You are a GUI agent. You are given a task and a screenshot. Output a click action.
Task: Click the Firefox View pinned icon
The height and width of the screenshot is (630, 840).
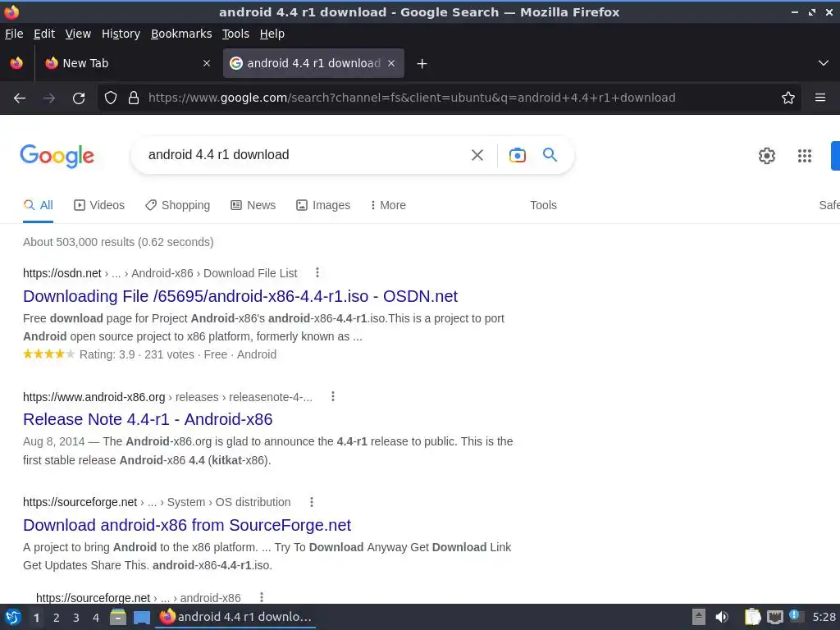coord(16,63)
